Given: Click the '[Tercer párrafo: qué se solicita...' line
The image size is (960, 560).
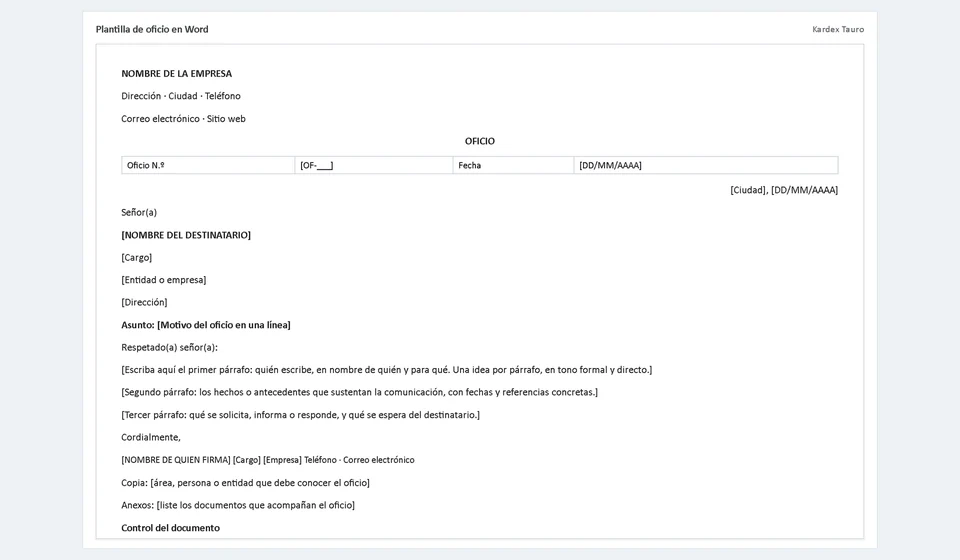Looking at the screenshot, I should tap(301, 415).
